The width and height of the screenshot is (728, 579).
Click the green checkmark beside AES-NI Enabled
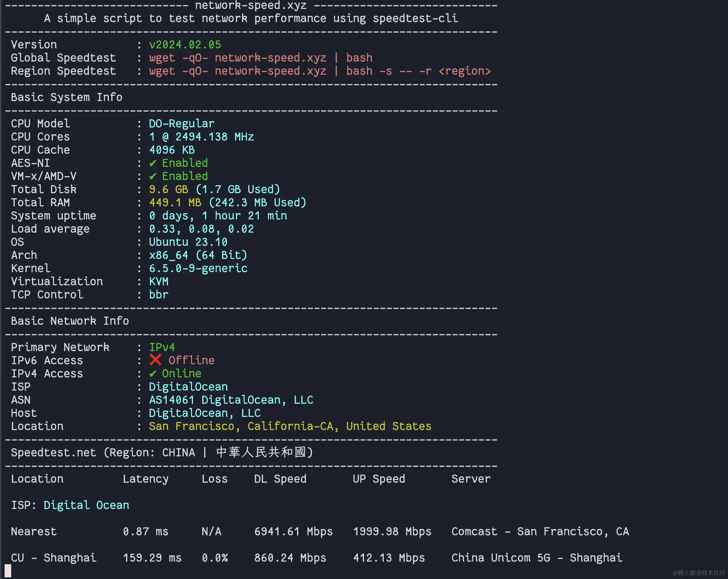[x=153, y=163]
